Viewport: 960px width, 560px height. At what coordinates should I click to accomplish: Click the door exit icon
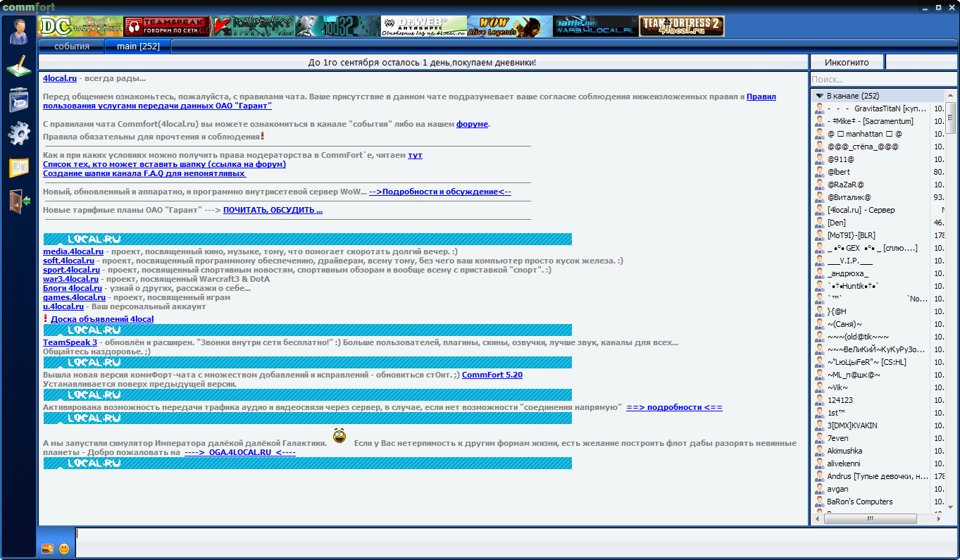(19, 201)
